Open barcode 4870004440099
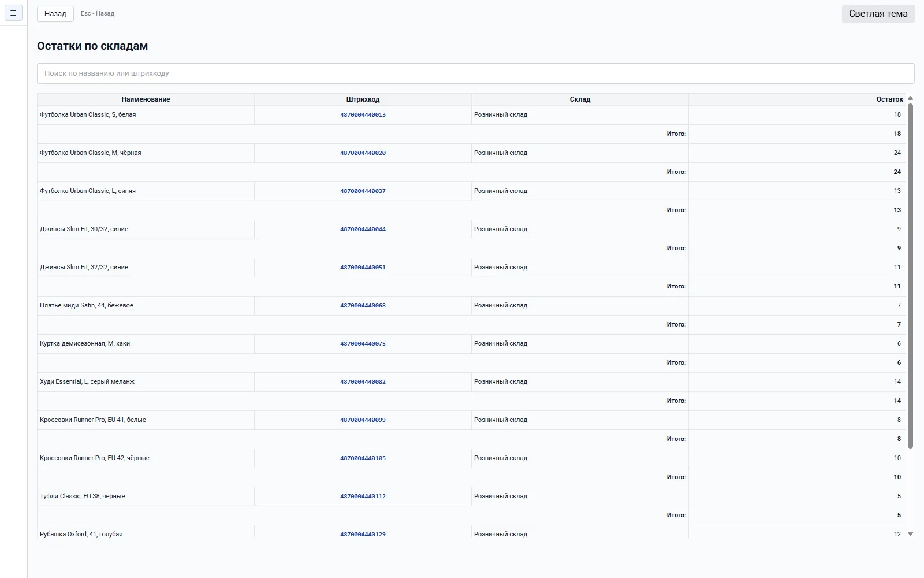Screen dimensions: 924x578 point(363,420)
